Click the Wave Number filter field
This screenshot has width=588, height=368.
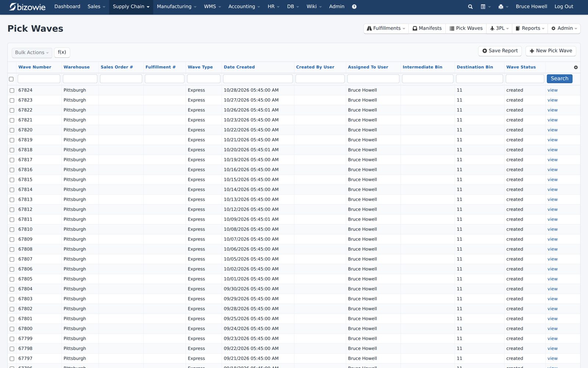pyautogui.click(x=39, y=79)
